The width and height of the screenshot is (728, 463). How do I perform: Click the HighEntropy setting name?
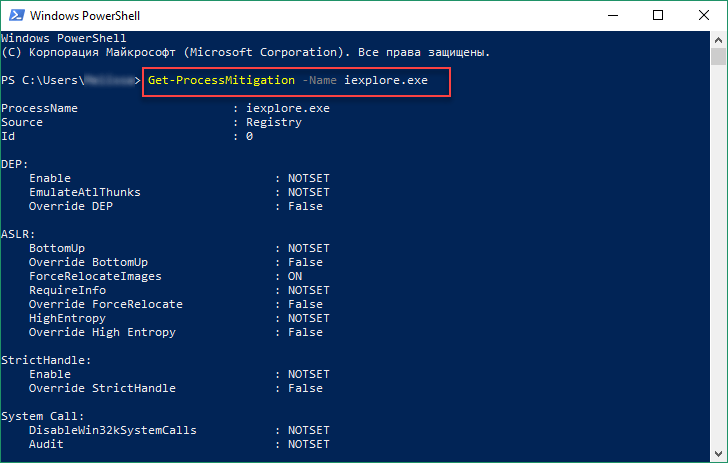(67, 318)
